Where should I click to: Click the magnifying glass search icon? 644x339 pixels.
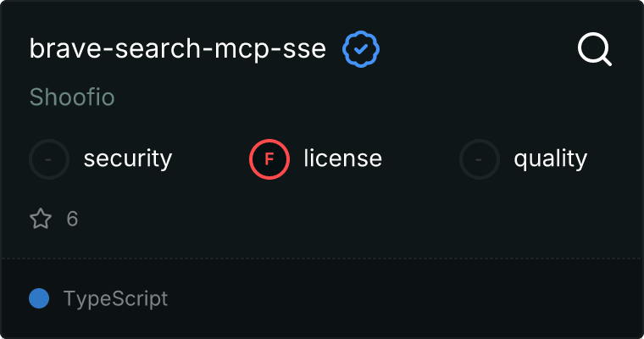(x=595, y=50)
